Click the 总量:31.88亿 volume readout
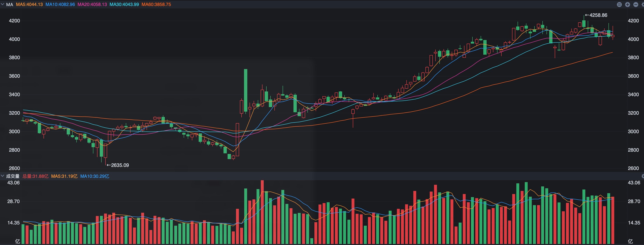Image resolution: width=644 pixels, height=245 pixels. [x=36, y=176]
